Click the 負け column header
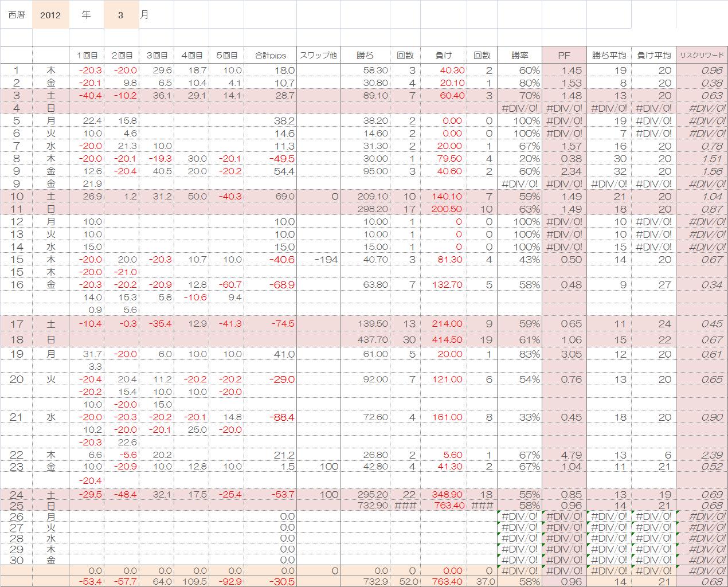This screenshot has width=728, height=587. pyautogui.click(x=443, y=56)
